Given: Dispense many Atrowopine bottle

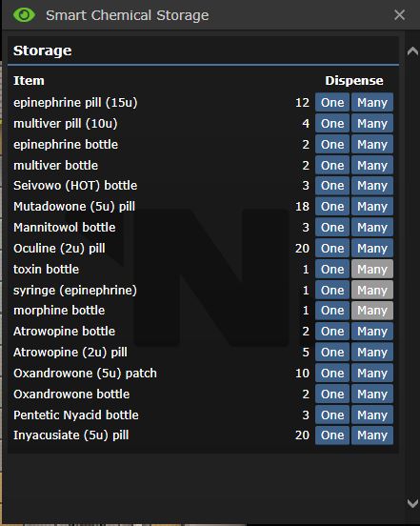Looking at the screenshot, I should (372, 331).
